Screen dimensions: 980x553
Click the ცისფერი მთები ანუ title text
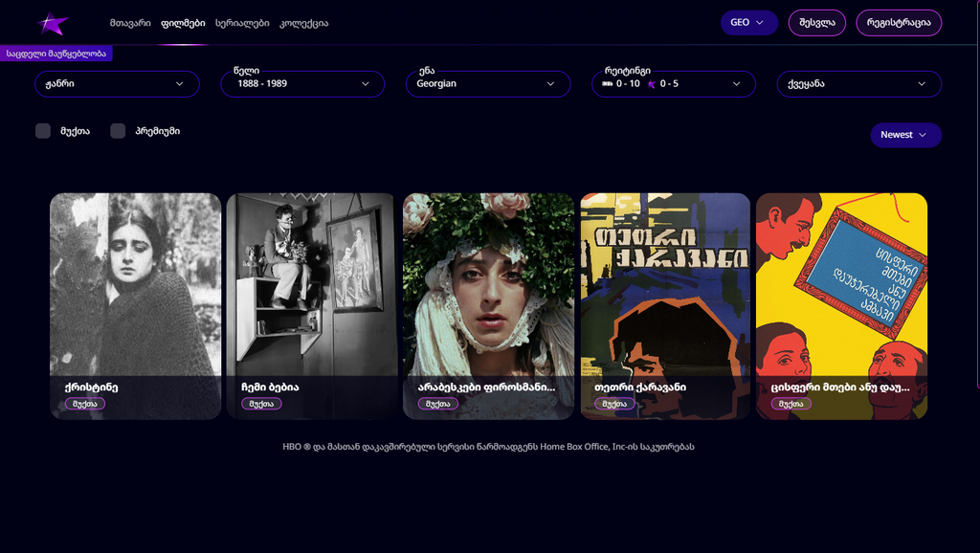[840, 387]
